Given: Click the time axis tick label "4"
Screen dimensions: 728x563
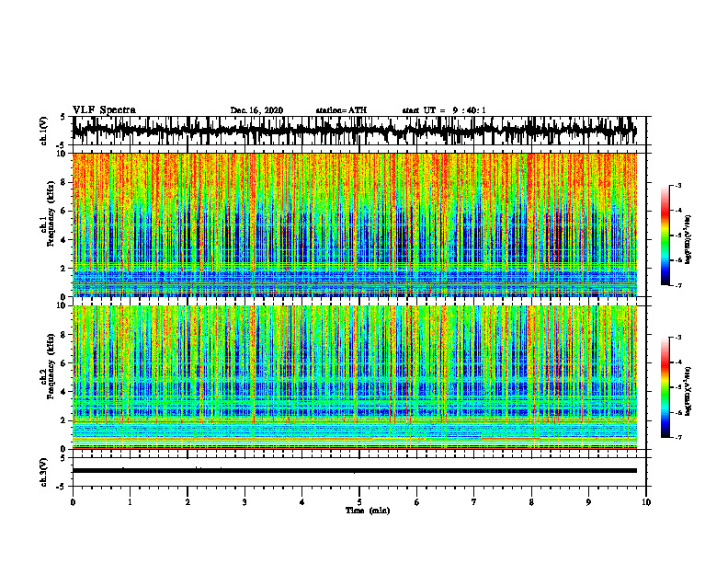Looking at the screenshot, I should (302, 502).
